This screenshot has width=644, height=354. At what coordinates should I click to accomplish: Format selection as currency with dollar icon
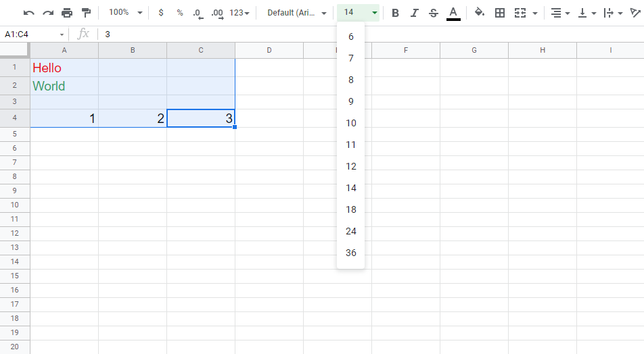point(160,13)
